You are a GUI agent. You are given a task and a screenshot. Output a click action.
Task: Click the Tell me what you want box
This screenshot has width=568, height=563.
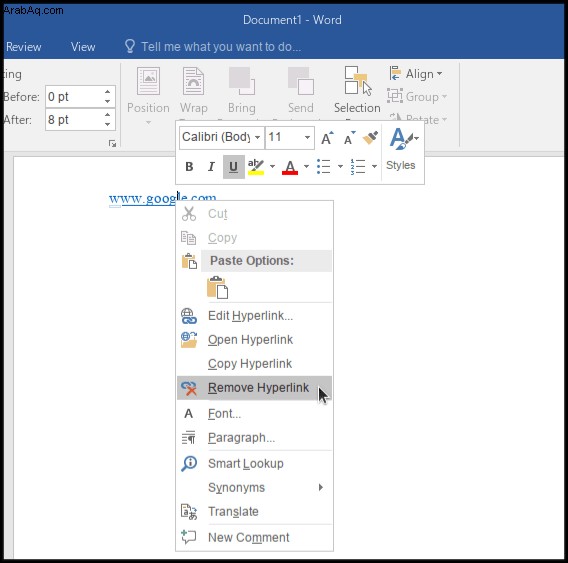(x=220, y=47)
